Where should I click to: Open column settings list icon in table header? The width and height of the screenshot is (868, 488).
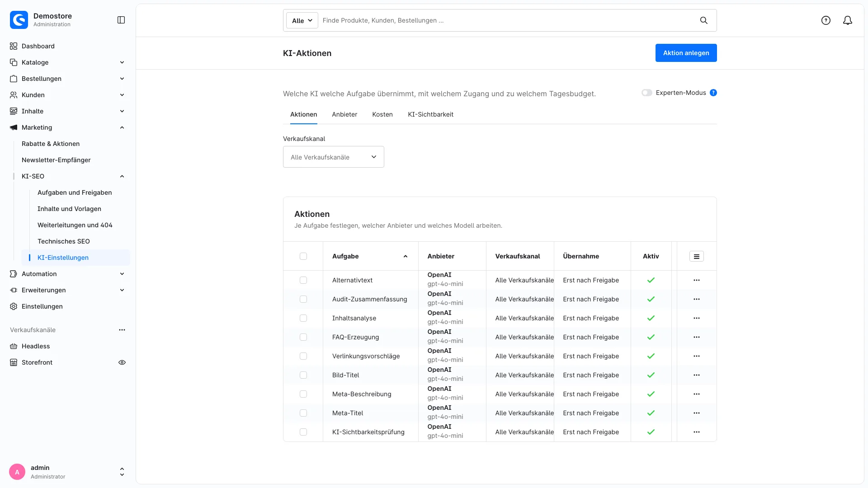pos(697,256)
